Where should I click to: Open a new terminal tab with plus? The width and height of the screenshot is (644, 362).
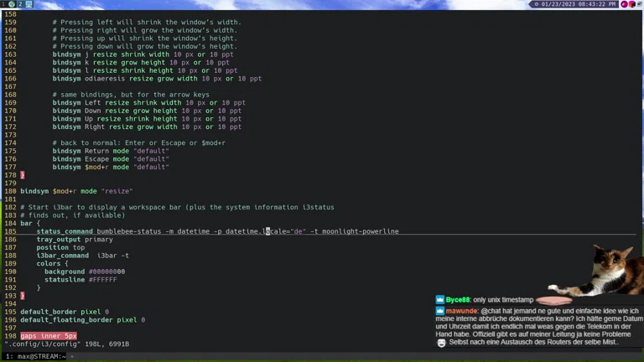pos(72,356)
